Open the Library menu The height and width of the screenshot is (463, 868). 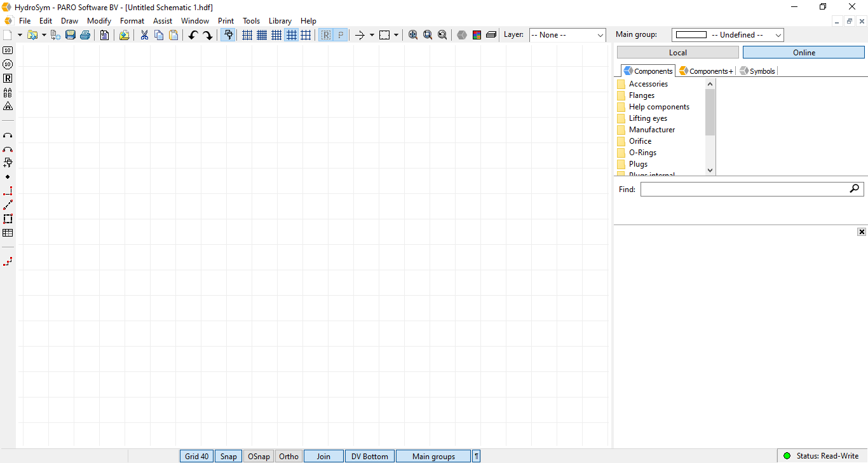(x=280, y=20)
